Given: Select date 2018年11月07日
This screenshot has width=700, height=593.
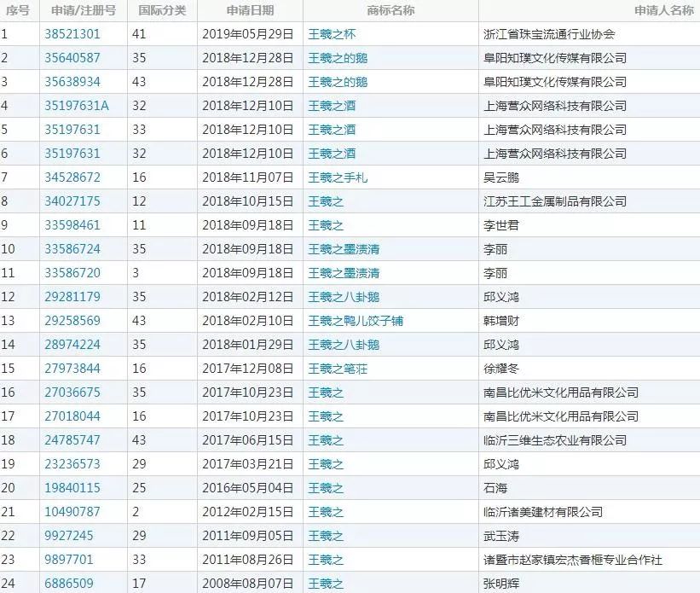Looking at the screenshot, I should click(248, 177).
